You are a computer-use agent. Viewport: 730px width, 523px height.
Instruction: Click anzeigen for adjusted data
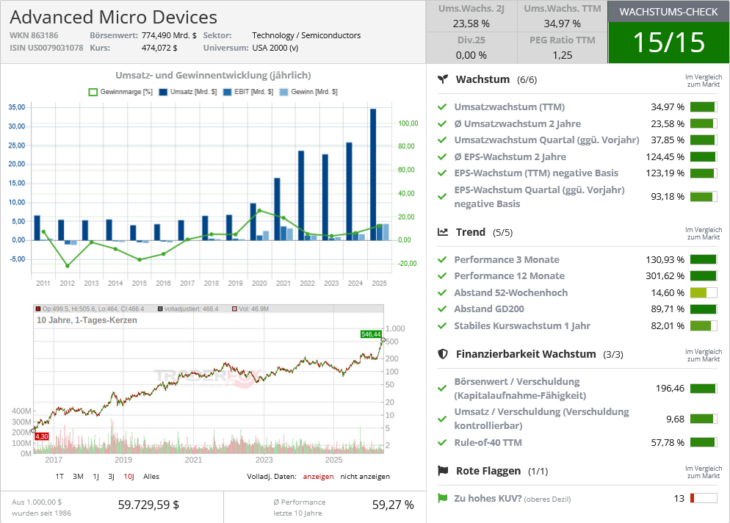(x=318, y=476)
